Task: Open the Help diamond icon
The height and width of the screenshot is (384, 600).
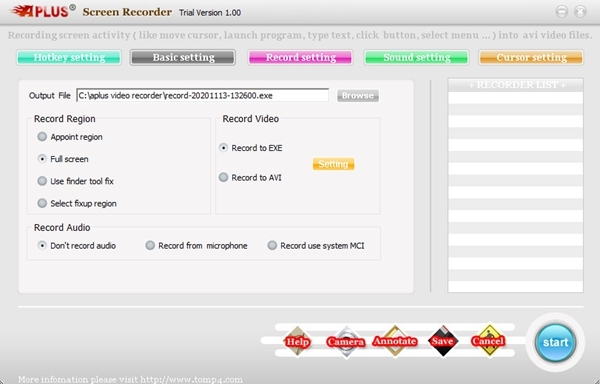Action: tap(298, 341)
